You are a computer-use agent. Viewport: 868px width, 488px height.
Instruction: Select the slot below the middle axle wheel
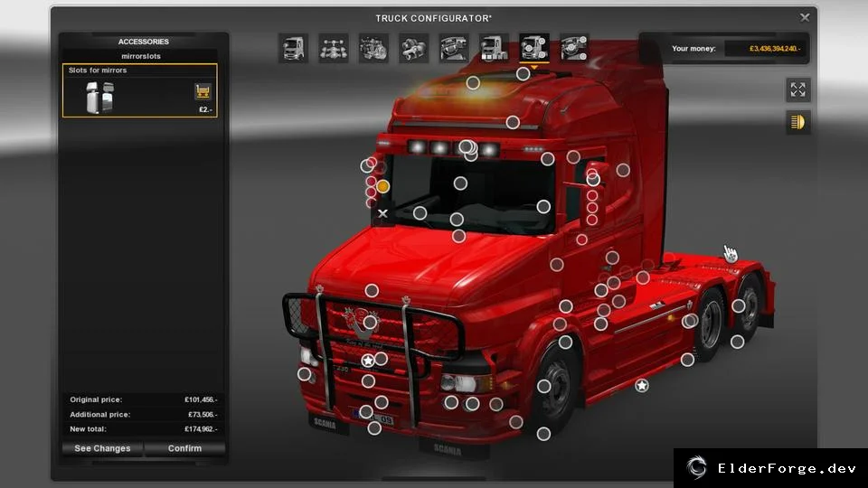(687, 361)
